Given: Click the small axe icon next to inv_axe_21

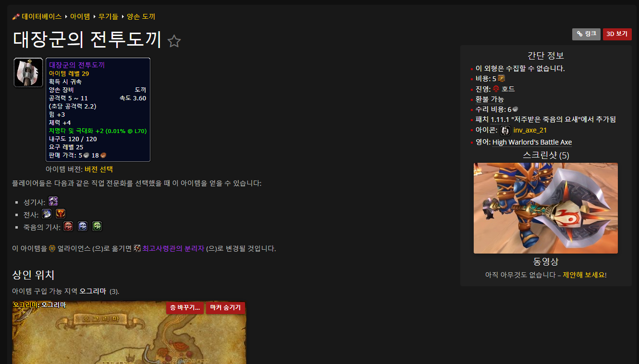Looking at the screenshot, I should pyautogui.click(x=505, y=130).
